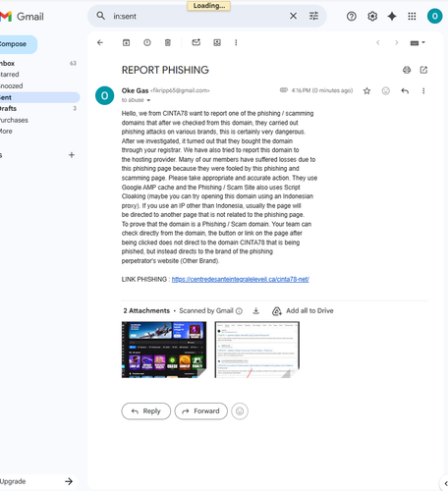Viewport: 448px width, 491px height.
Task: Open the Google account avatar
Action: 435,16
